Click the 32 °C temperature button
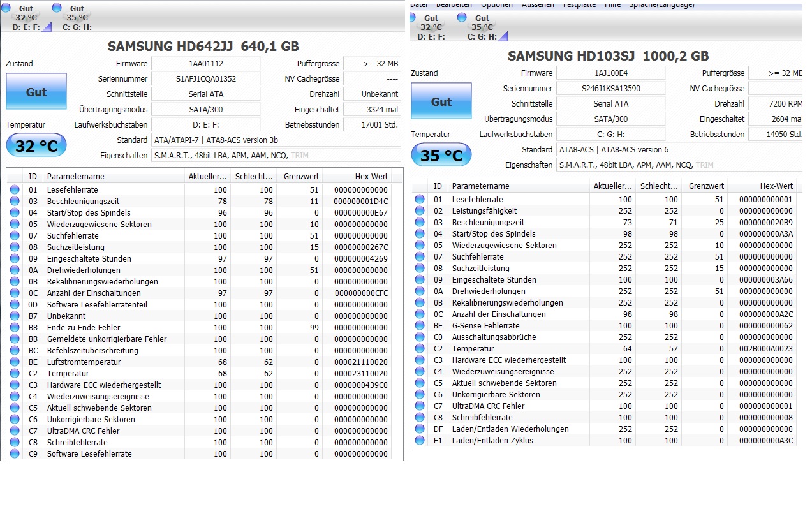 [x=36, y=146]
